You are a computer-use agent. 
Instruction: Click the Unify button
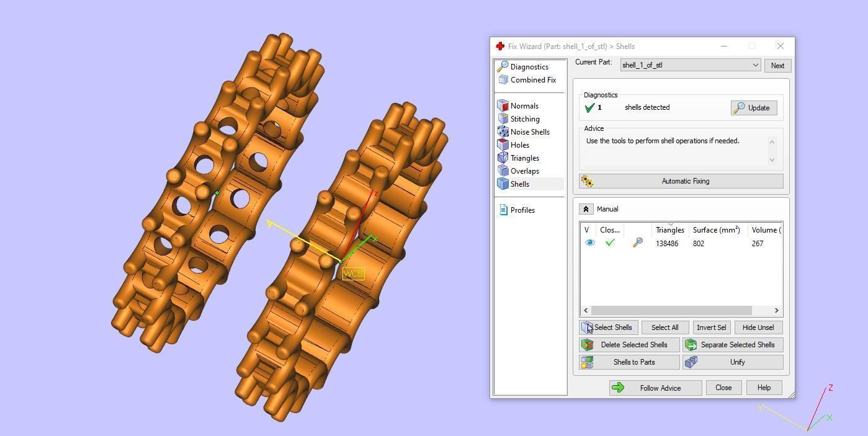733,362
